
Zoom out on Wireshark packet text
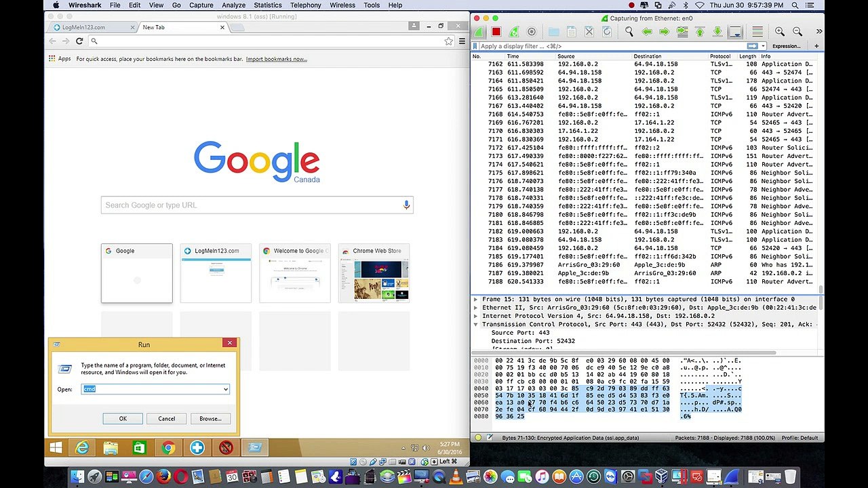click(x=797, y=32)
